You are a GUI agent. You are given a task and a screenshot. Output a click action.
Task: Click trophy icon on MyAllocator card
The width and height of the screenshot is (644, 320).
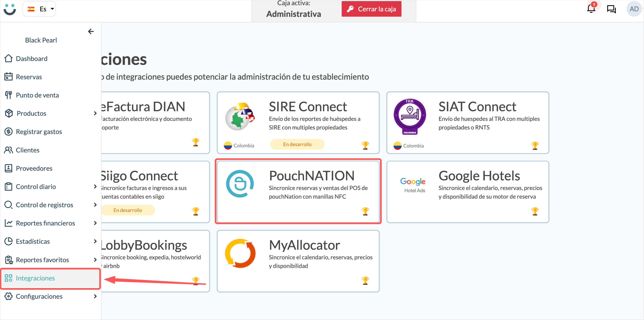pyautogui.click(x=365, y=280)
